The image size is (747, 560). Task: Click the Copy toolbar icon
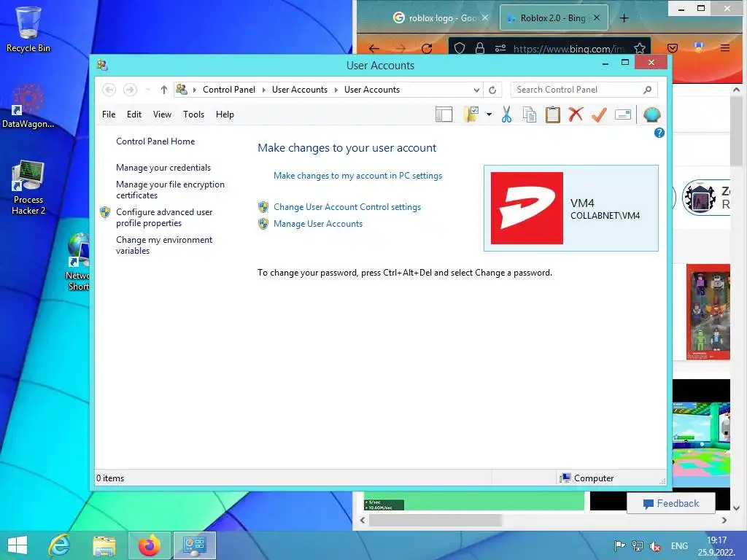[x=530, y=114]
